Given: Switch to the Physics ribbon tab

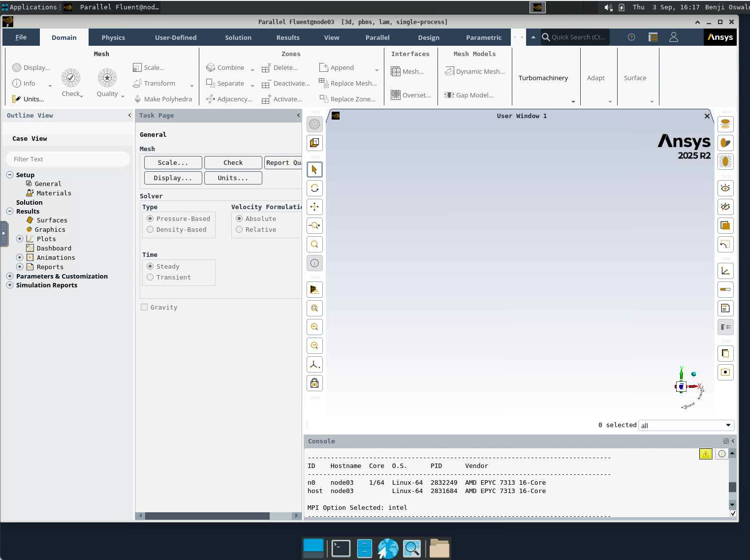Looking at the screenshot, I should click(x=113, y=37).
